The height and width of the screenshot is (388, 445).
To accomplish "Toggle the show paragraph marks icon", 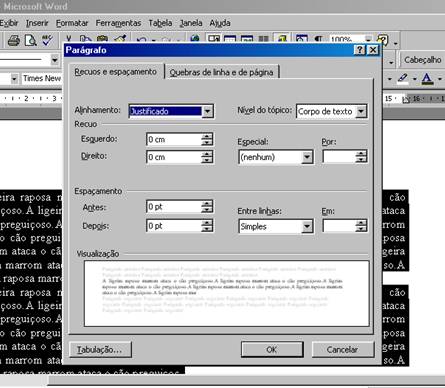I will click(319, 39).
